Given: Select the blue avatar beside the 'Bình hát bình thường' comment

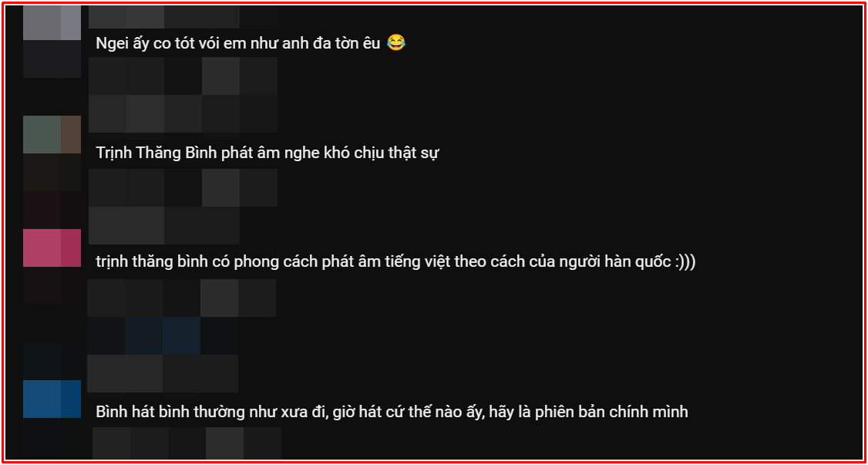Looking at the screenshot, I should click(x=52, y=399).
